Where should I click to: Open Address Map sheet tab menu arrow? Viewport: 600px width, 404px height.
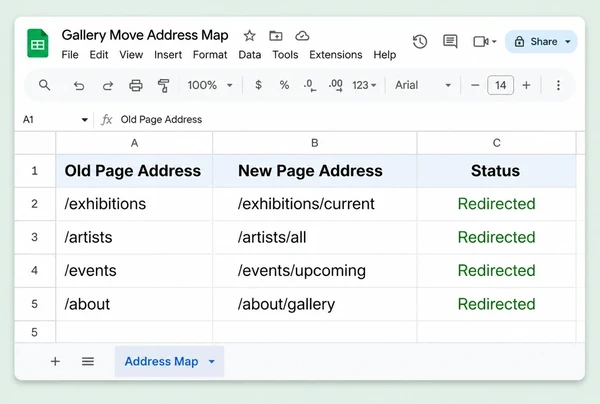coord(212,362)
